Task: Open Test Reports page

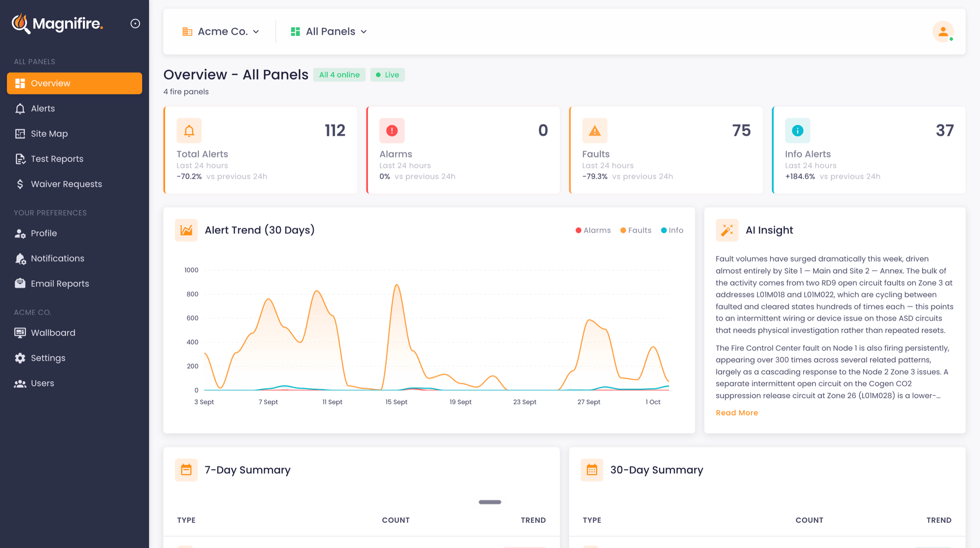Action: coord(74,159)
